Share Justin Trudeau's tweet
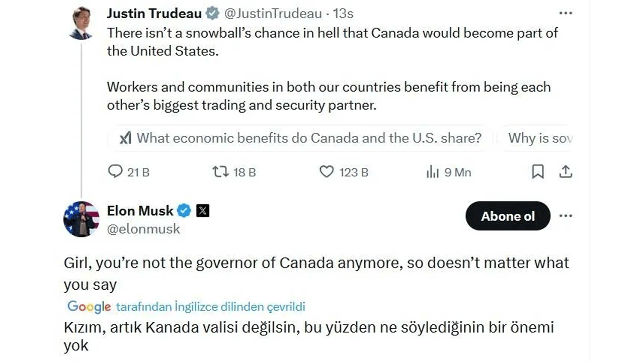Screen dimensions: 644x362 coord(566,172)
